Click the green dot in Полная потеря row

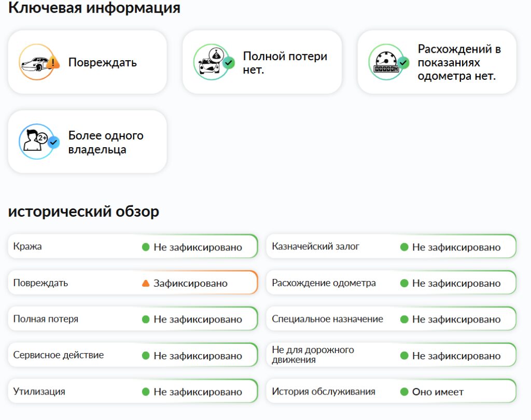pos(146,319)
